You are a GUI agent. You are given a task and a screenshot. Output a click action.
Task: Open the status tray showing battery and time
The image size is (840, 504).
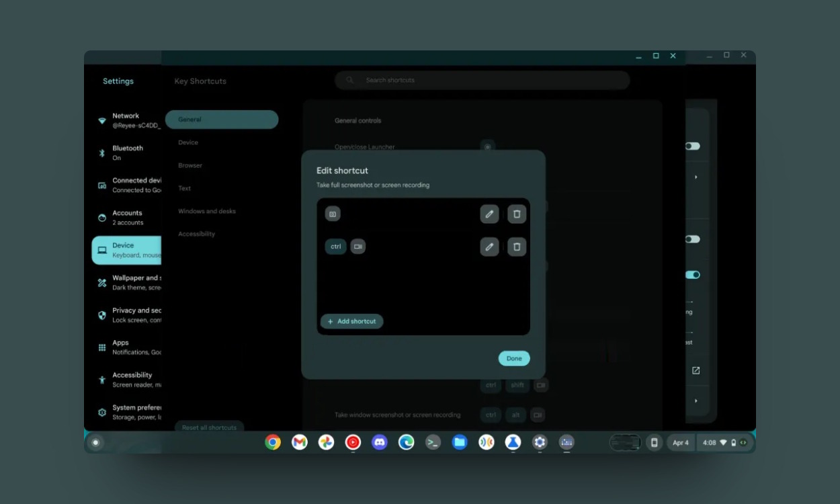point(718,442)
